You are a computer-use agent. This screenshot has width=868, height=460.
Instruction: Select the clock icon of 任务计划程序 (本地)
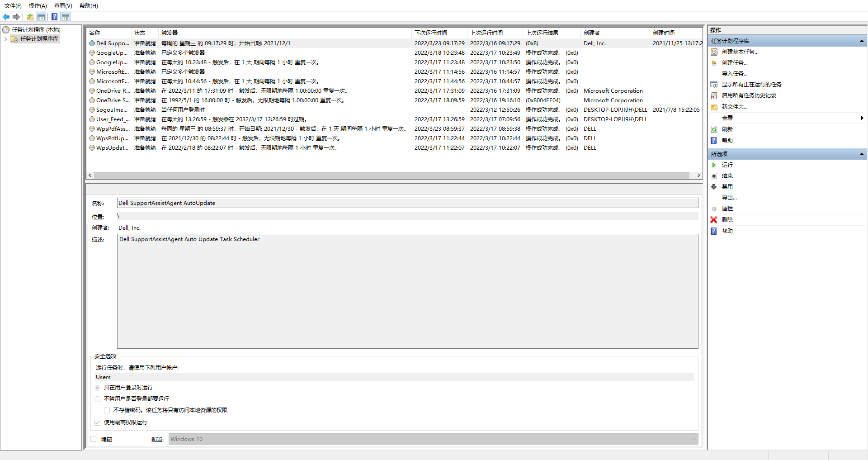click(x=6, y=29)
